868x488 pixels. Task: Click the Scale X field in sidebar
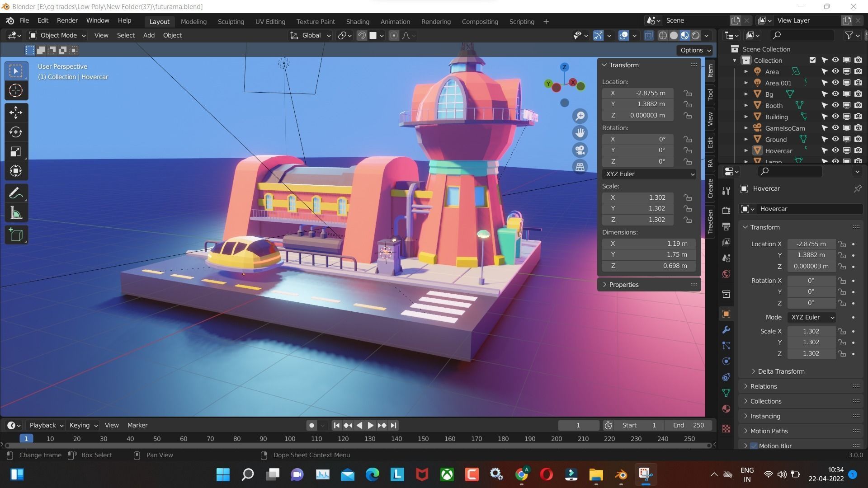point(637,197)
